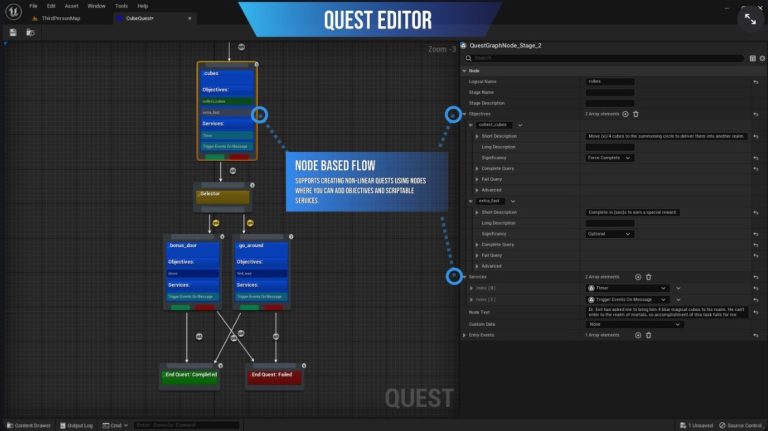Open the Force Complete significance dropdown

coord(610,158)
